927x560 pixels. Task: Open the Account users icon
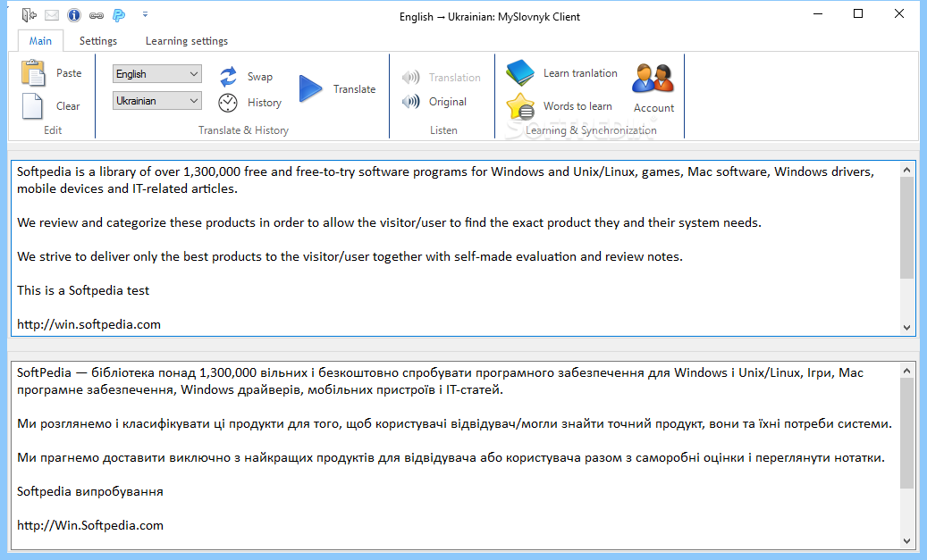pyautogui.click(x=653, y=88)
